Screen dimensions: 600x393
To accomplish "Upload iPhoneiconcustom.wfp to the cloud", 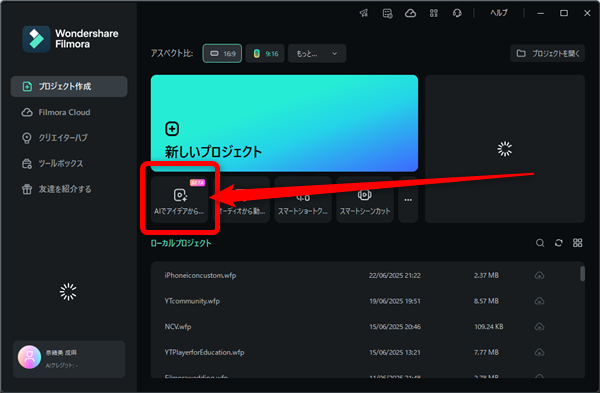I will [x=539, y=275].
